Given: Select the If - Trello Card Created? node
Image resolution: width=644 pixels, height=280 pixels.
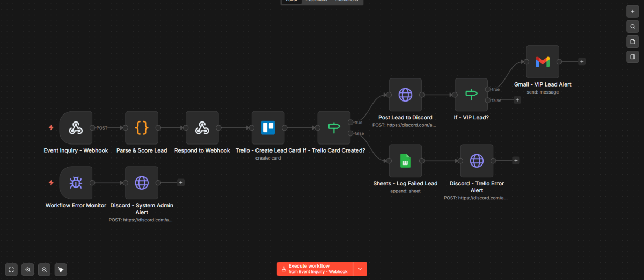Looking at the screenshot, I should [334, 128].
